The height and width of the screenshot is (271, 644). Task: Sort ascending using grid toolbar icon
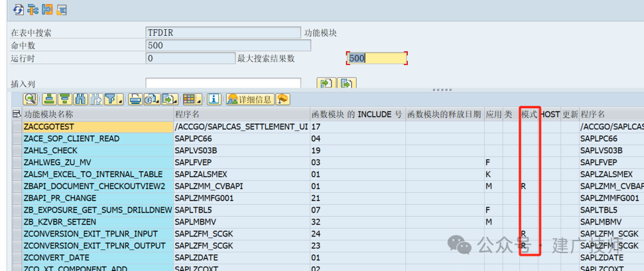(x=49, y=98)
